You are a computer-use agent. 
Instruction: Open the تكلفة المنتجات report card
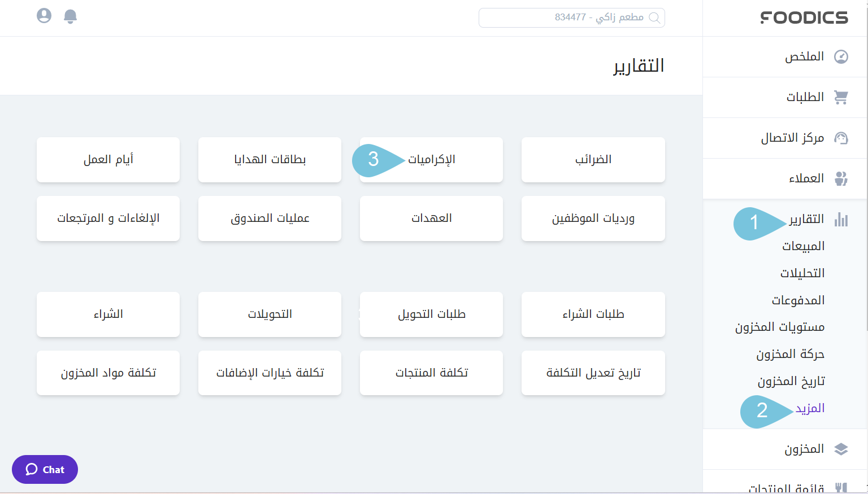[x=432, y=373]
